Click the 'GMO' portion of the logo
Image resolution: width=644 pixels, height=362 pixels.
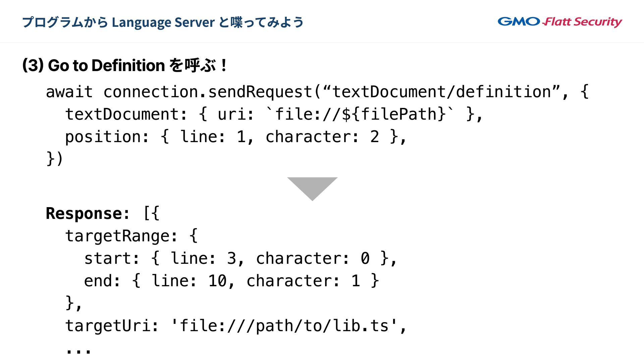point(519,22)
